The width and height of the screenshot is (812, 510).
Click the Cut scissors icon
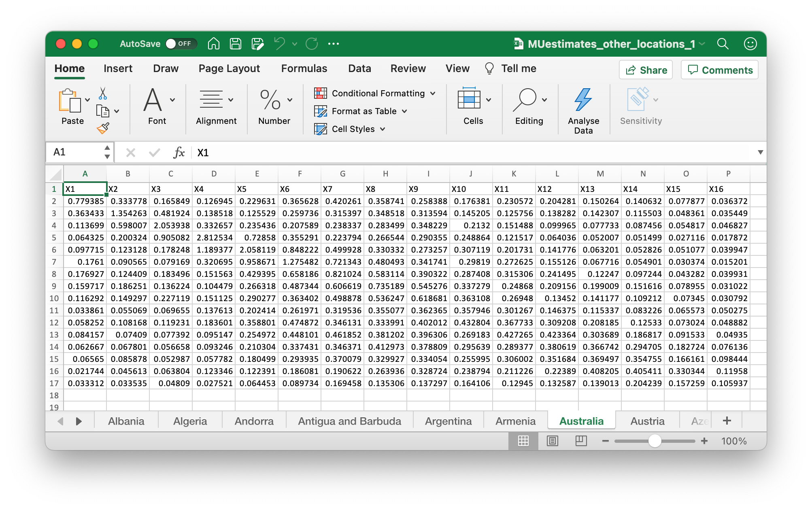103,93
